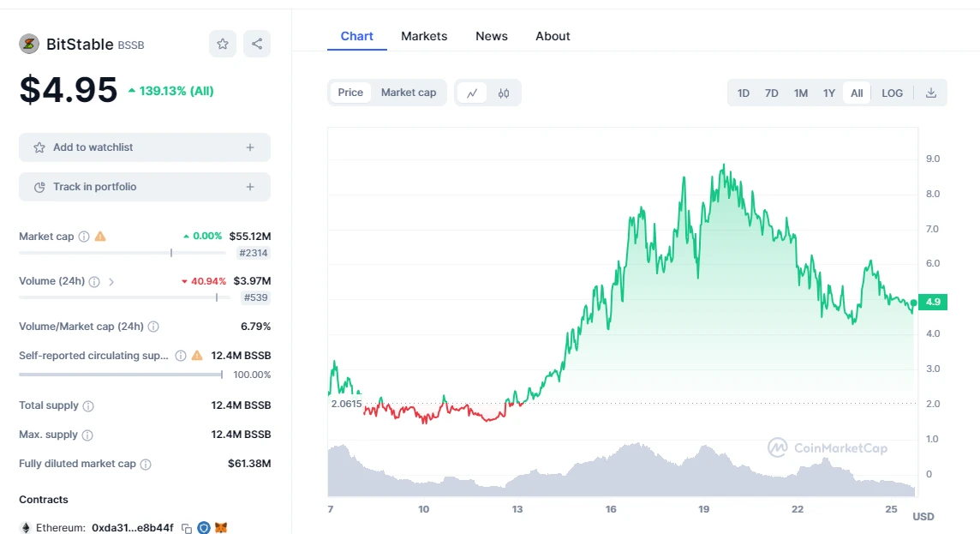Switch to the News tab
Screen dimensions: 980x534
pyautogui.click(x=491, y=36)
